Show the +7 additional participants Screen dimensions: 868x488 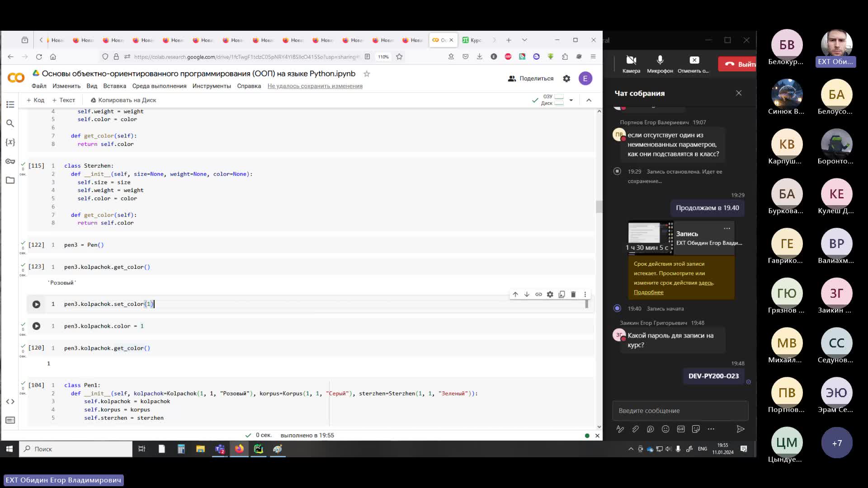point(837,443)
